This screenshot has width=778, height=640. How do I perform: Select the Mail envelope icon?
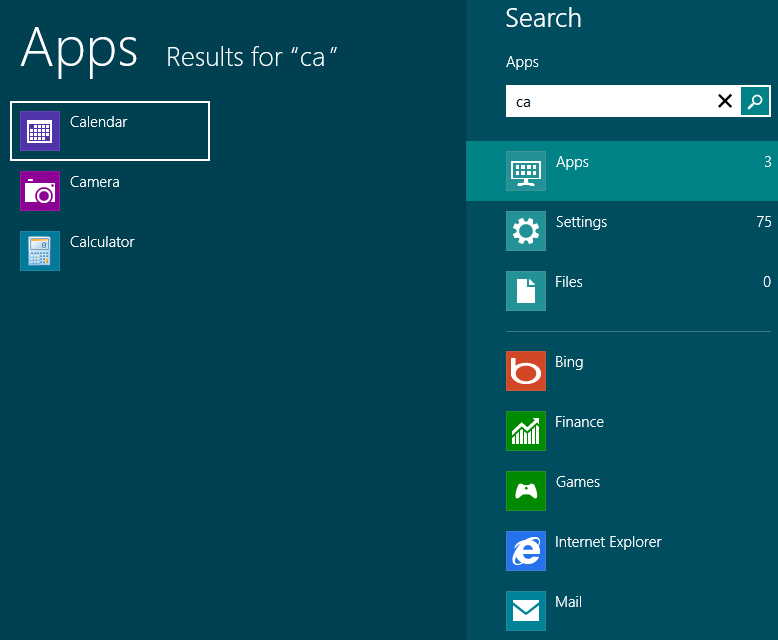click(x=526, y=611)
